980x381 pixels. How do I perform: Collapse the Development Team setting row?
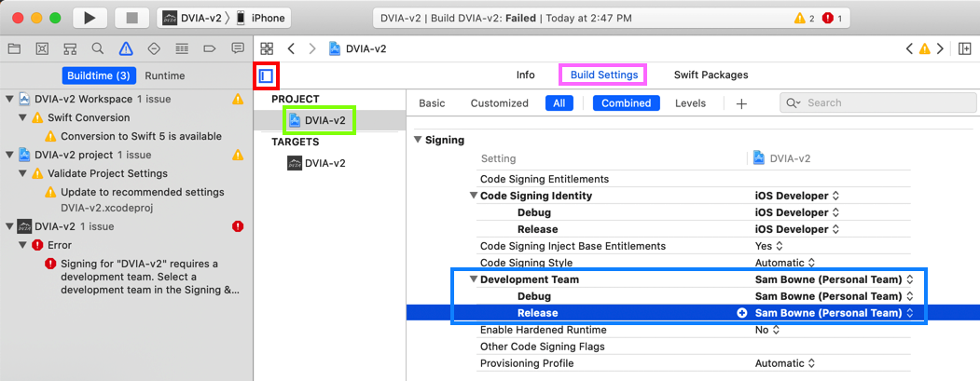point(474,279)
